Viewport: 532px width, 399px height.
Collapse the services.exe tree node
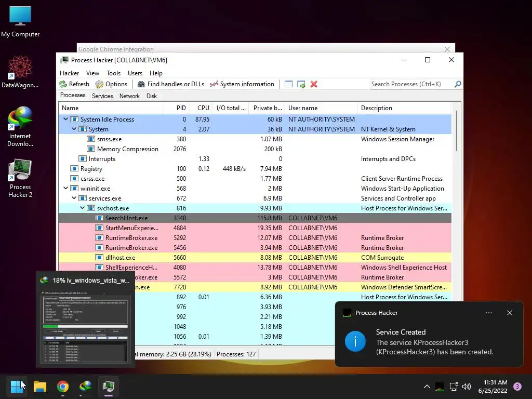(74, 198)
